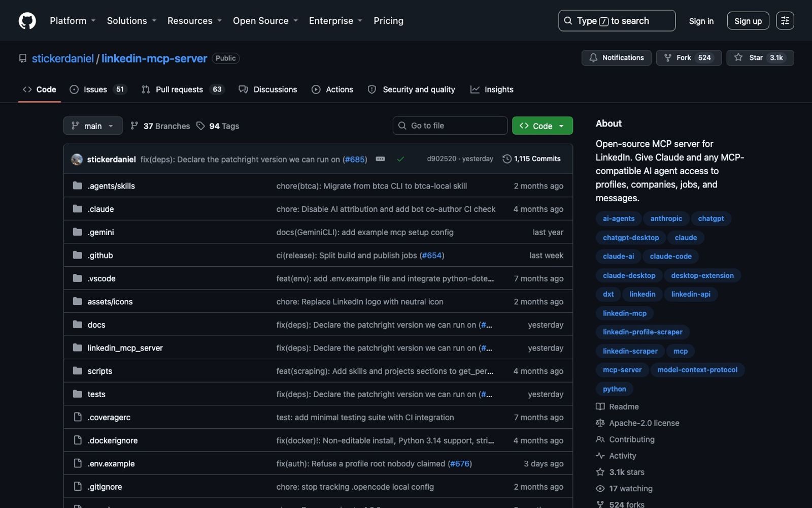Image resolution: width=812 pixels, height=508 pixels.
Task: Open the Pricing page
Action: 388,21
